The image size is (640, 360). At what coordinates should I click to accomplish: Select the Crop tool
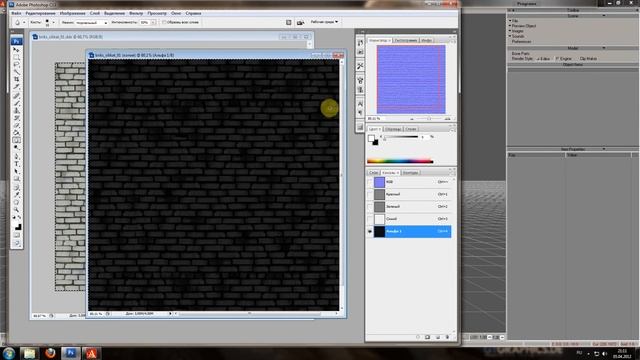click(x=16, y=79)
